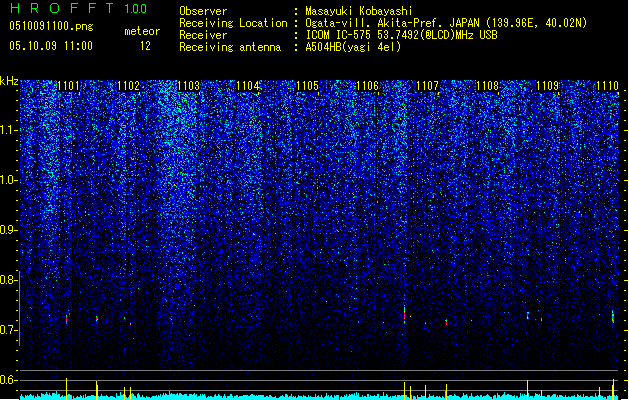Viewport: 629px width, 400px height.
Task: Click the 1.1 kHz axis label
Action: 9,130
